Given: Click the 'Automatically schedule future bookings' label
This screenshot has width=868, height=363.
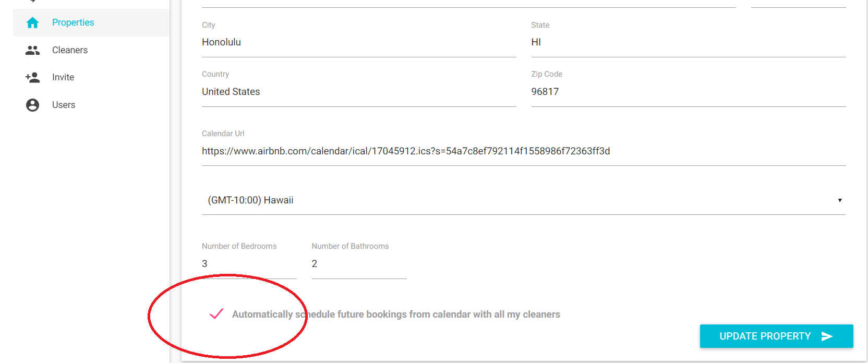Looking at the screenshot, I should tap(396, 314).
